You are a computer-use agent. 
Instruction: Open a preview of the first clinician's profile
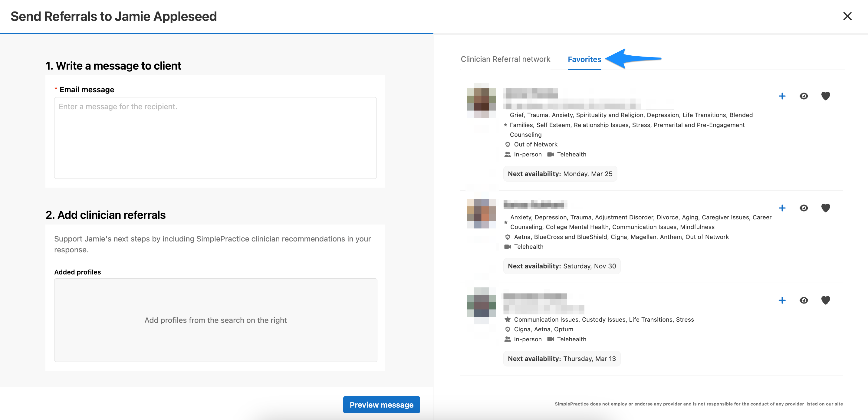point(804,96)
